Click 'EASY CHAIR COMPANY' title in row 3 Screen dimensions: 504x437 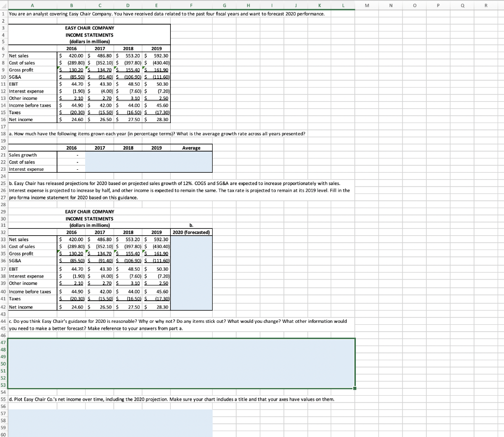90,28
